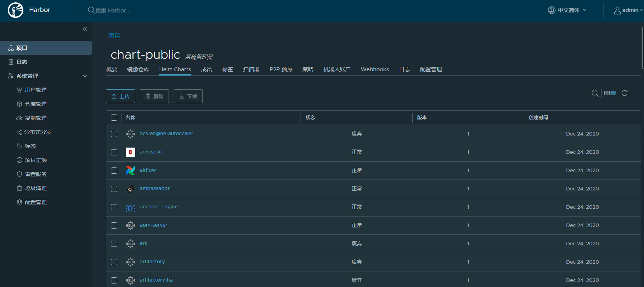
Task: Open the acs-engine-autoscaler chart link
Action: click(x=166, y=134)
